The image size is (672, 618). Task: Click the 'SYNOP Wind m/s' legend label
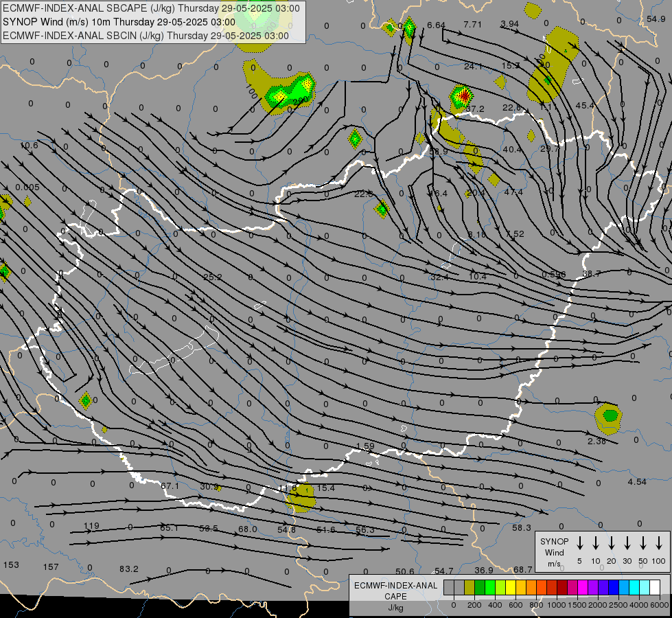[554, 552]
